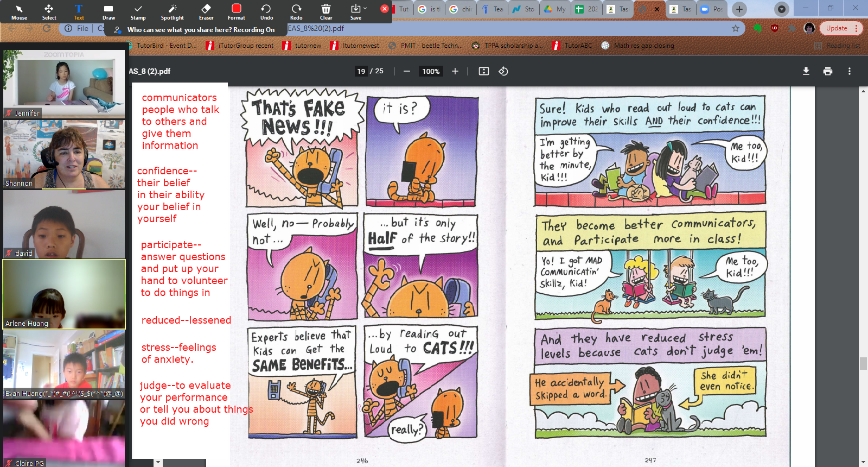Close the active PDF browser tab
868x467 pixels.
click(657, 9)
